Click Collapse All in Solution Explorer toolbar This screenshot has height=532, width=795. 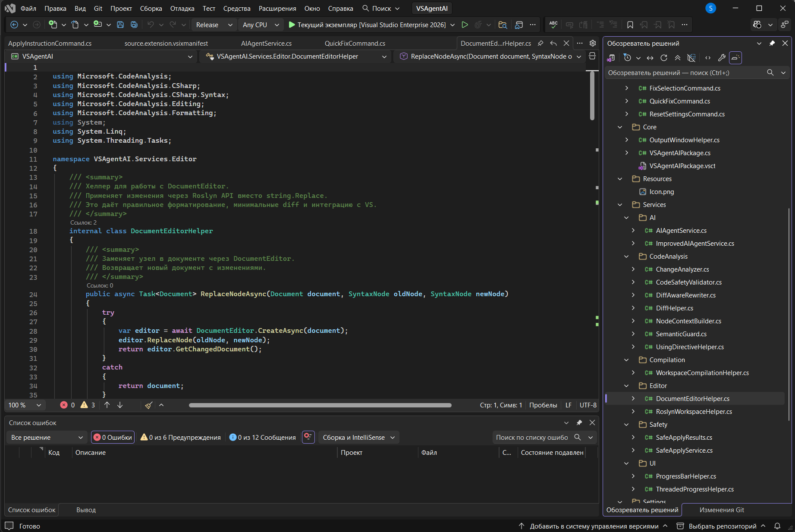coord(678,58)
